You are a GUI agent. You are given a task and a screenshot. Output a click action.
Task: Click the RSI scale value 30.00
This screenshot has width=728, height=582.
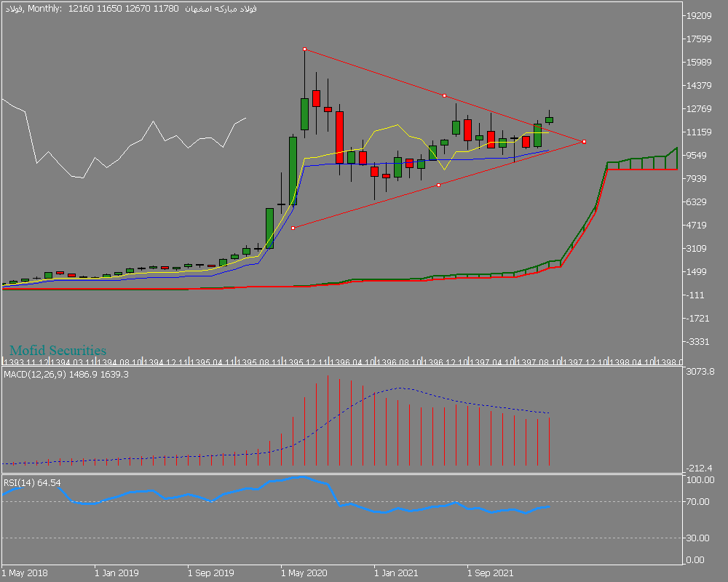click(698, 538)
